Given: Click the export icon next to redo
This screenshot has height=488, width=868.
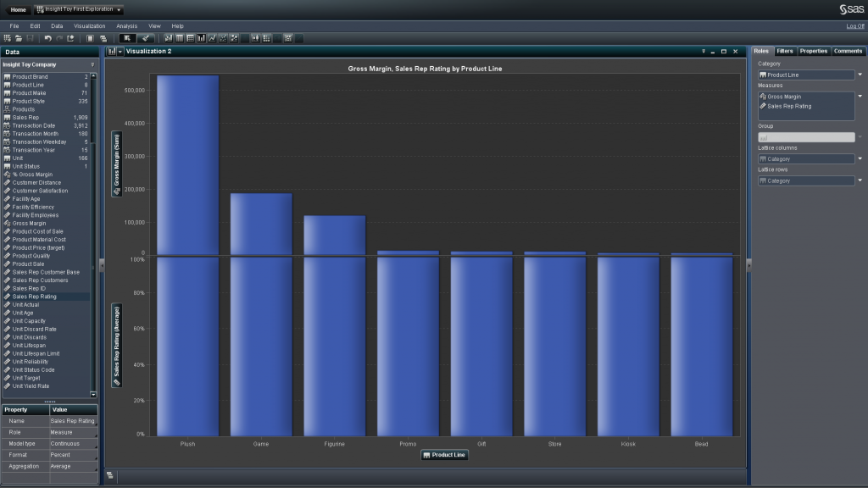Looking at the screenshot, I should [x=71, y=38].
